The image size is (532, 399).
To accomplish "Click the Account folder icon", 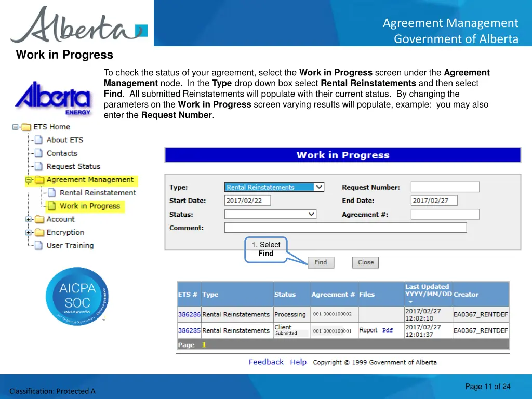I will [39, 219].
